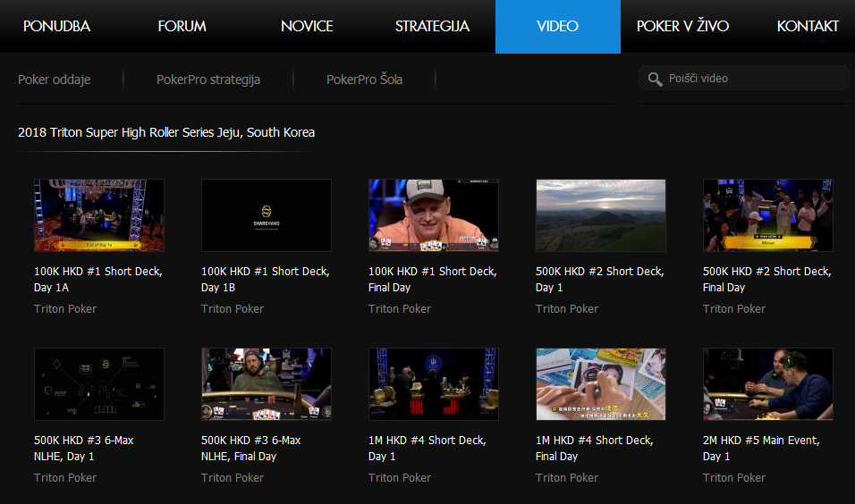The width and height of the screenshot is (855, 504).
Task: Open the 2018 Triton Super High Roller Series heading
Action: point(166,132)
